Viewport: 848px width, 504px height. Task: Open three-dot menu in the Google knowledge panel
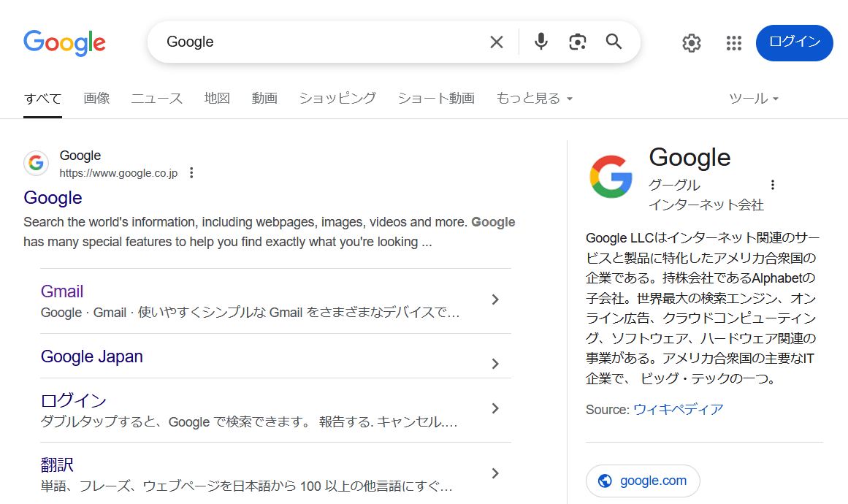click(x=772, y=185)
